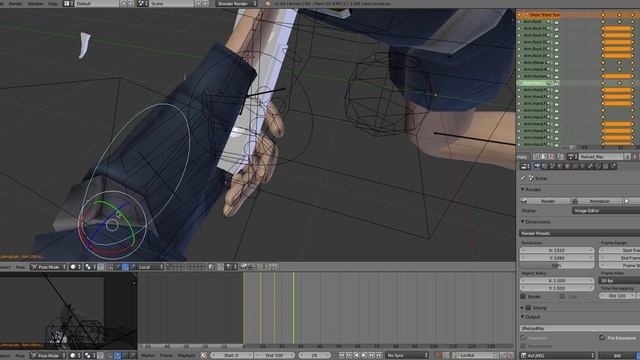Image resolution: width=640 pixels, height=360 pixels.
Task: Click the timeline current frame field showing 26
Action: pos(315,356)
